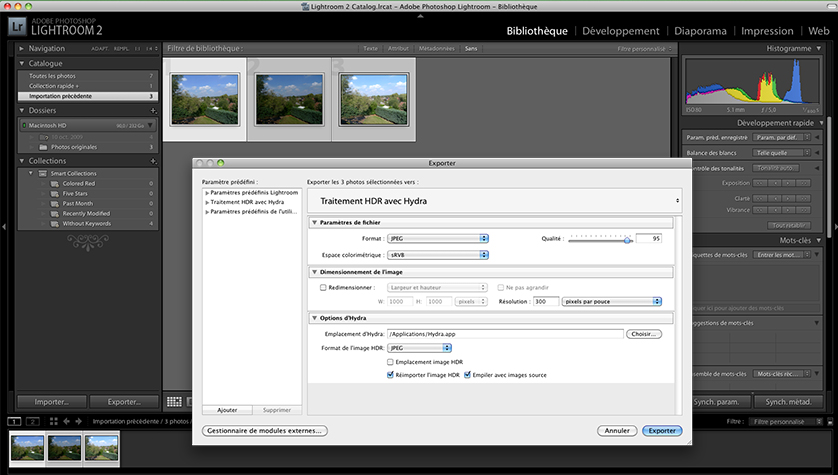Collapse the Catalogue panel

22,63
